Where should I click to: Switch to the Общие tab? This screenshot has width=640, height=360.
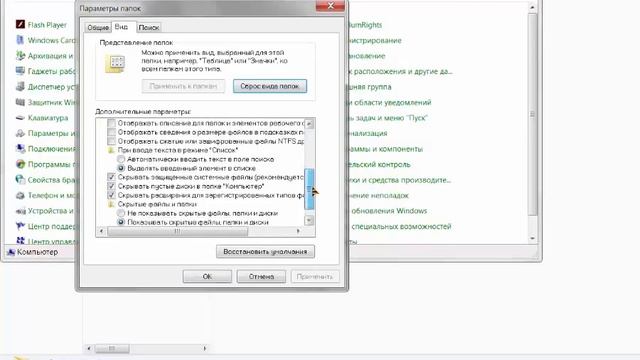coord(98,27)
